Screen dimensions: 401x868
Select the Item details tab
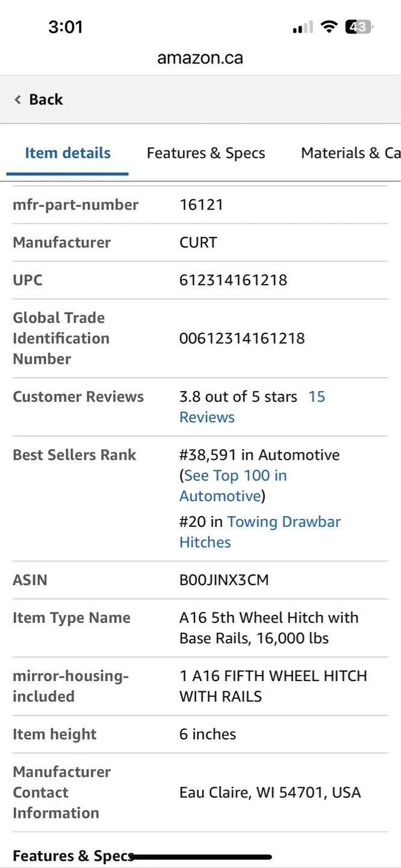[67, 153]
